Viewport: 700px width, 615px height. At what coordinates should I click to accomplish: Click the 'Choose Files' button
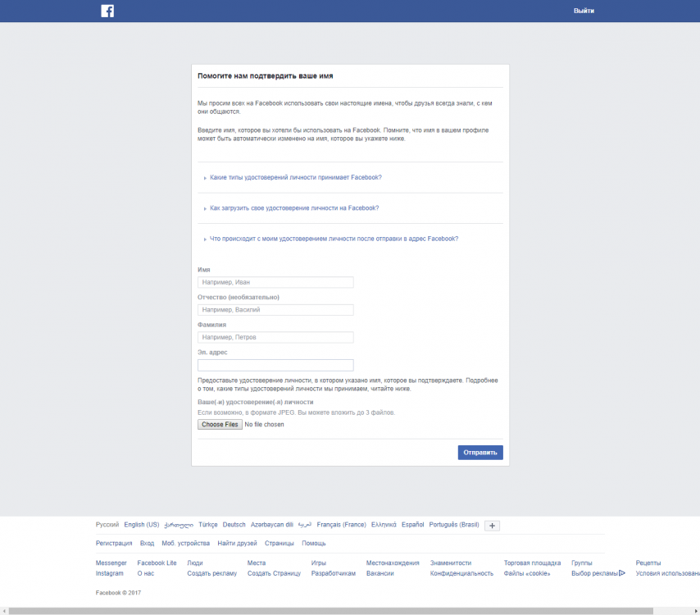click(x=220, y=425)
